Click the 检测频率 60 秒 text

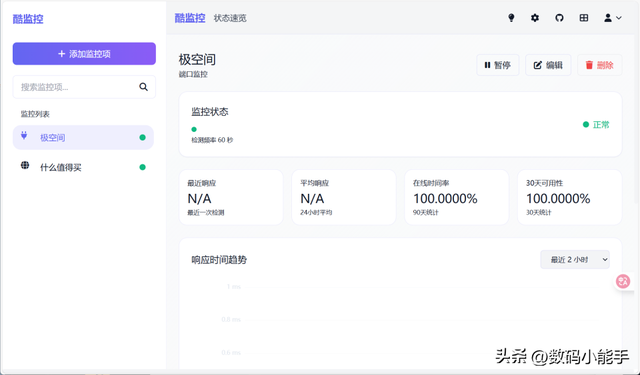212,140
